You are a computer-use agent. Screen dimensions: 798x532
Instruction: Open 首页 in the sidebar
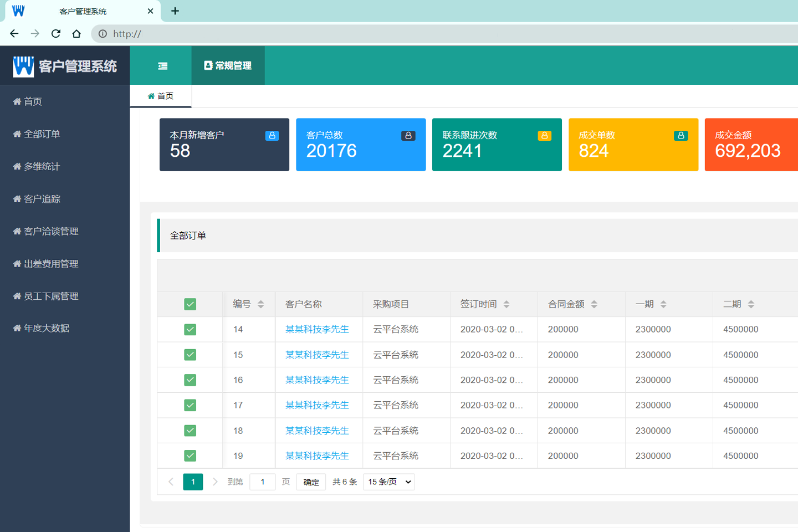[x=65, y=101]
